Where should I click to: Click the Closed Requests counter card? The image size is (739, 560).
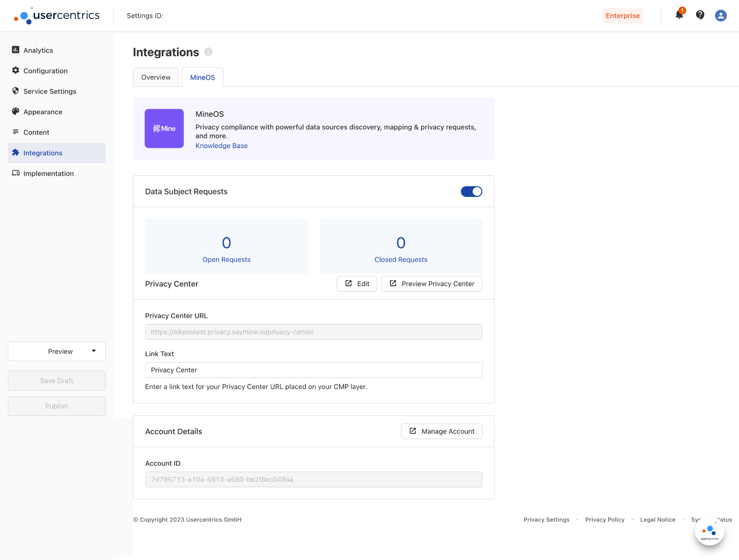401,246
